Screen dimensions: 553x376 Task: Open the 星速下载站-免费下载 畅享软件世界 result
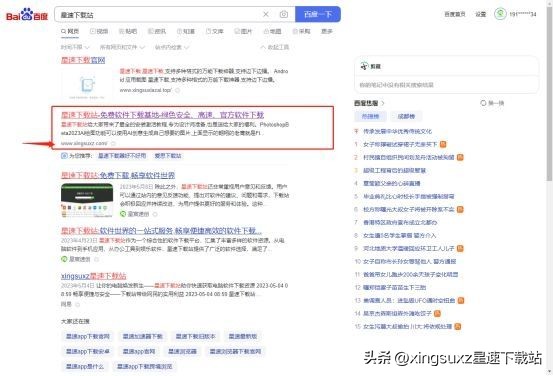pos(118,175)
